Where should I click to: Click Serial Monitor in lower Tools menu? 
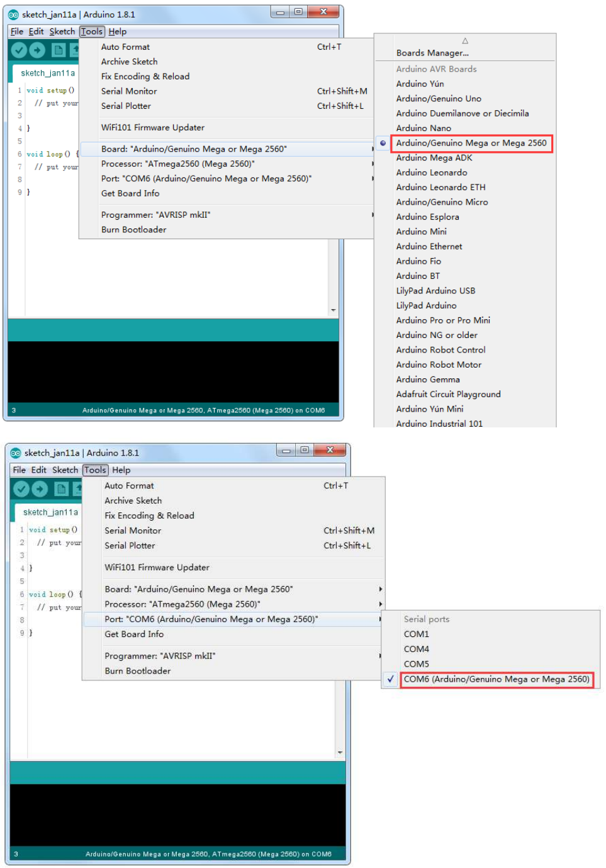point(233,531)
